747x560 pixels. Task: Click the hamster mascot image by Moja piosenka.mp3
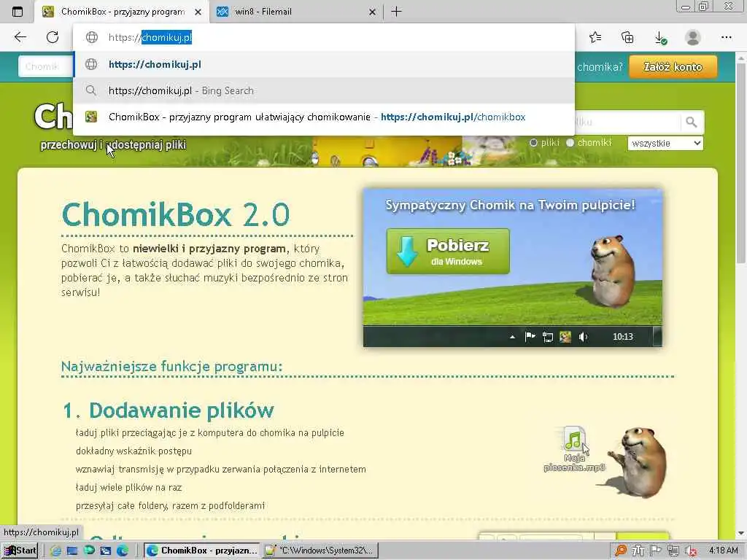coord(638,462)
